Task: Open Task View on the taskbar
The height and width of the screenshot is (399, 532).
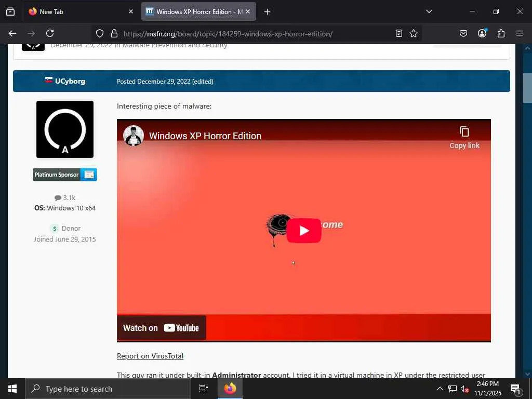Action: tap(203, 389)
